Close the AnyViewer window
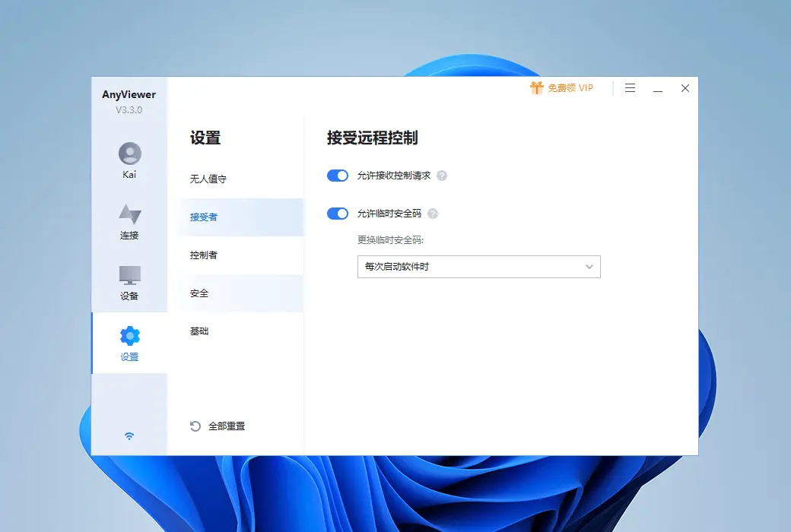The image size is (791, 532). click(685, 88)
